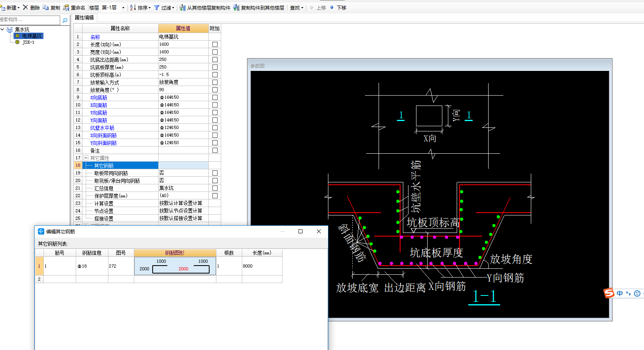The height and width of the screenshot is (350, 644).
Task: Click the 下移 move down arrow icon
Action: [332, 8]
